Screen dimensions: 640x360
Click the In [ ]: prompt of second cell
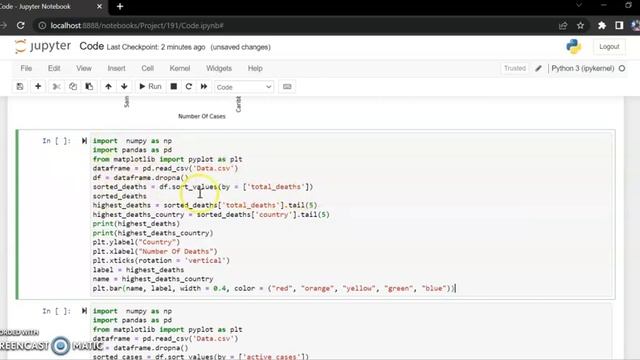point(56,311)
